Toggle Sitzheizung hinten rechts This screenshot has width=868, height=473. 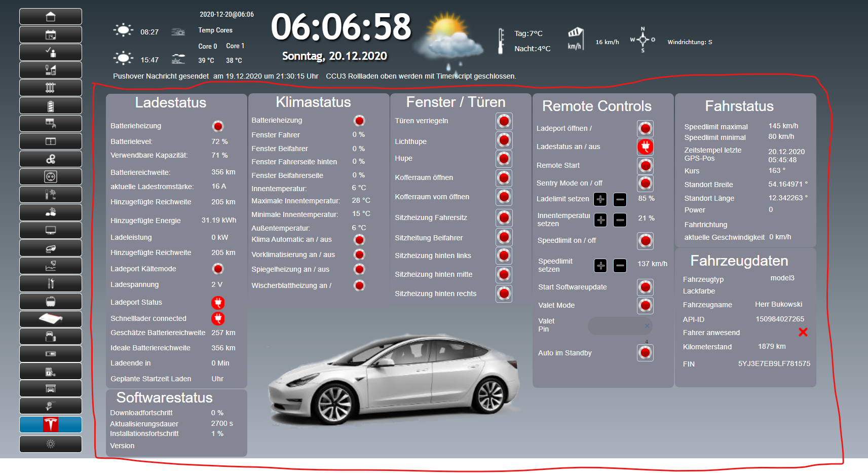coord(504,294)
